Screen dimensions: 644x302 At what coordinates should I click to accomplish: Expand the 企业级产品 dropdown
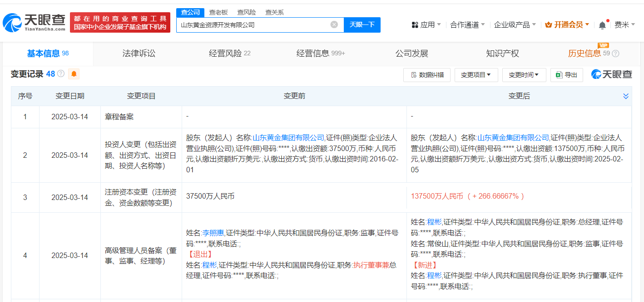coord(515,25)
